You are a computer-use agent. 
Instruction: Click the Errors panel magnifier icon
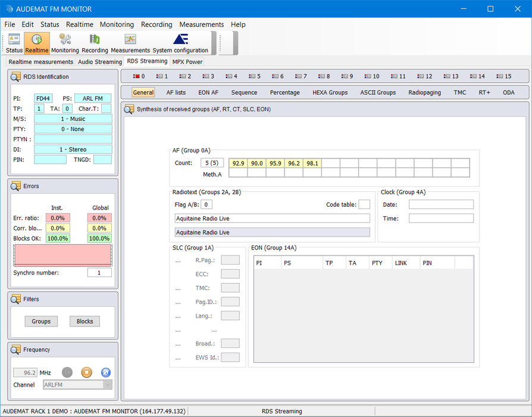pos(16,186)
